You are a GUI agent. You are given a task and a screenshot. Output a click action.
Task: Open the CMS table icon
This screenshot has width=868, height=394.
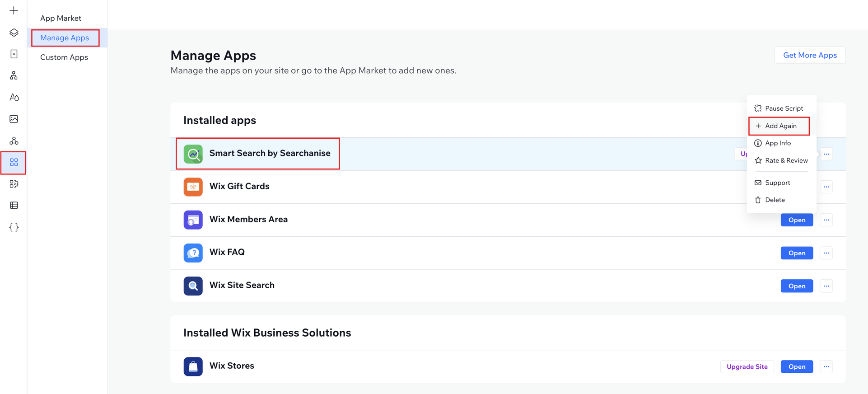click(x=14, y=206)
